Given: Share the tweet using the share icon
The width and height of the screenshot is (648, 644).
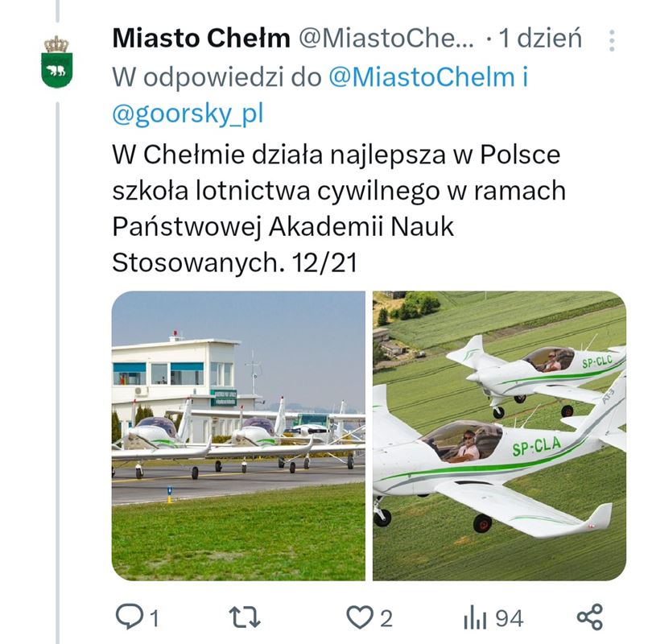Looking at the screenshot, I should pyautogui.click(x=590, y=617).
